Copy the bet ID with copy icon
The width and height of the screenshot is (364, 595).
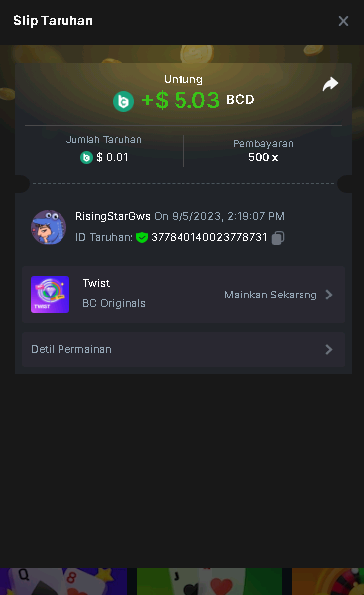[278, 238]
